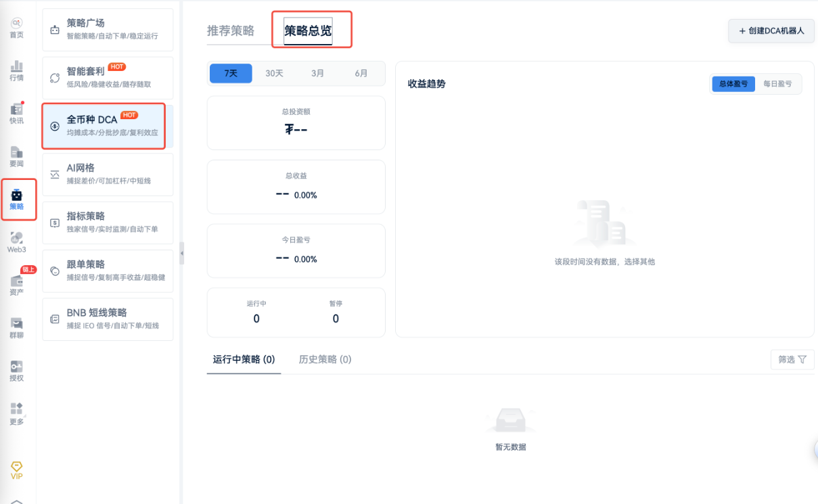The width and height of the screenshot is (818, 504).
Task: Switch to the 策略总览 tab
Action: 308,30
